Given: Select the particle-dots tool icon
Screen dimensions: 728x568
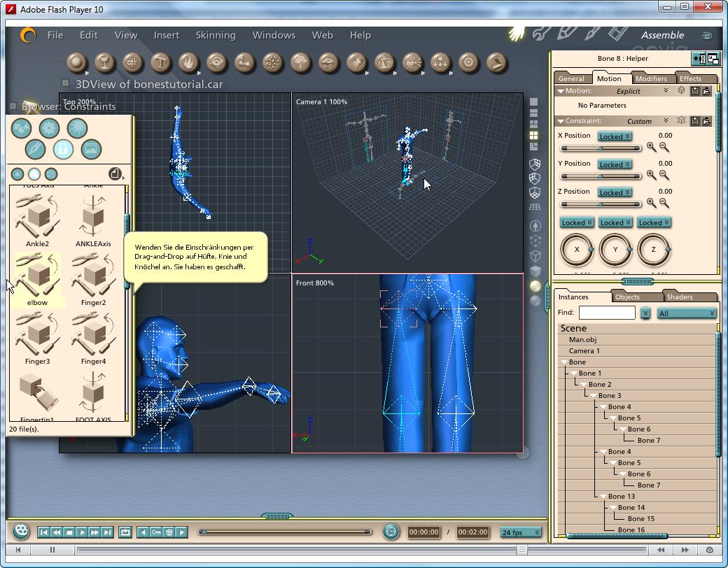Looking at the screenshot, I should pyautogui.click(x=273, y=63).
